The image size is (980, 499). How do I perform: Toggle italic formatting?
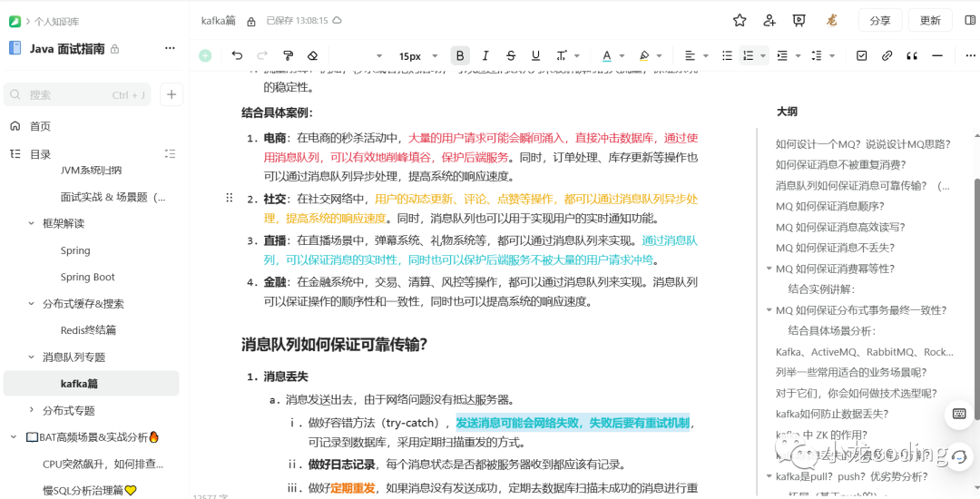(x=485, y=55)
